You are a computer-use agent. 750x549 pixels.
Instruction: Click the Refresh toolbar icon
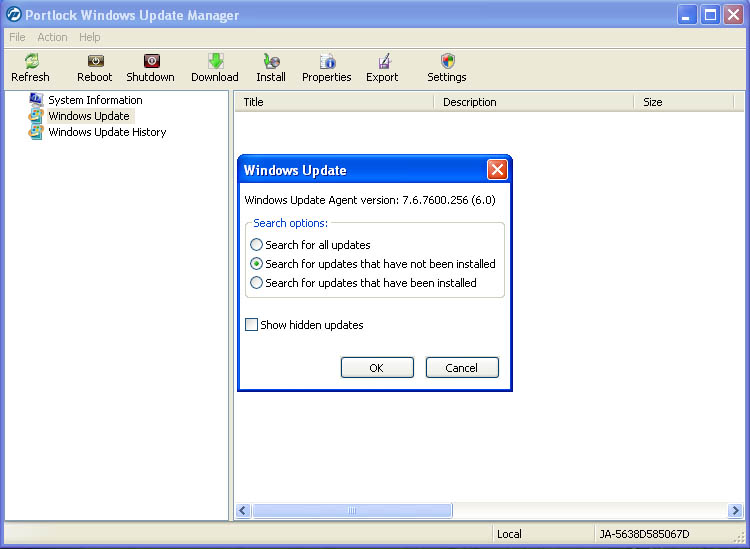pos(32,61)
